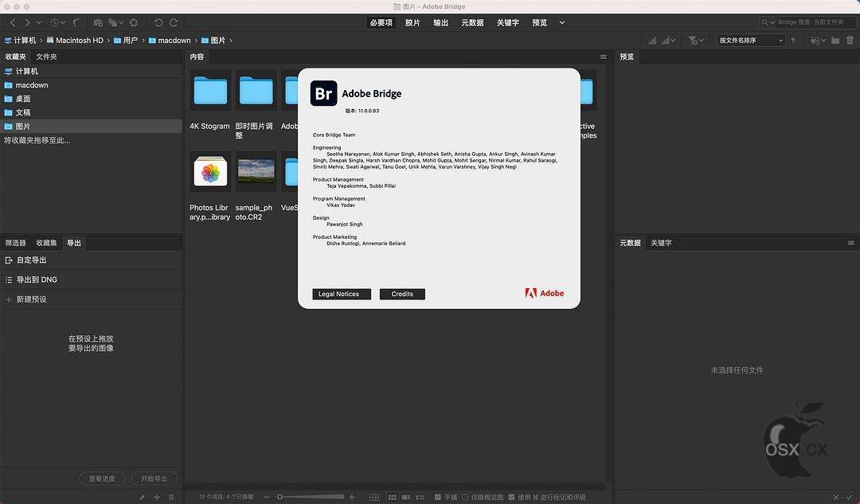Select the Photos Library thumbnail

tap(210, 171)
